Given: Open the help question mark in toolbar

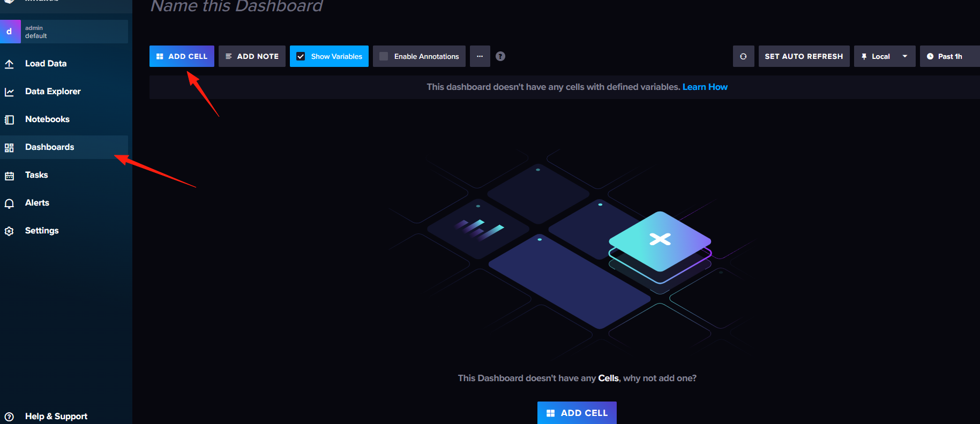Looking at the screenshot, I should point(500,56).
